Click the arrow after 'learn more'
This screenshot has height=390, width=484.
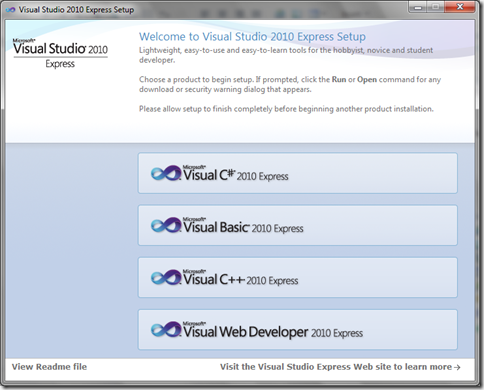tap(457, 367)
